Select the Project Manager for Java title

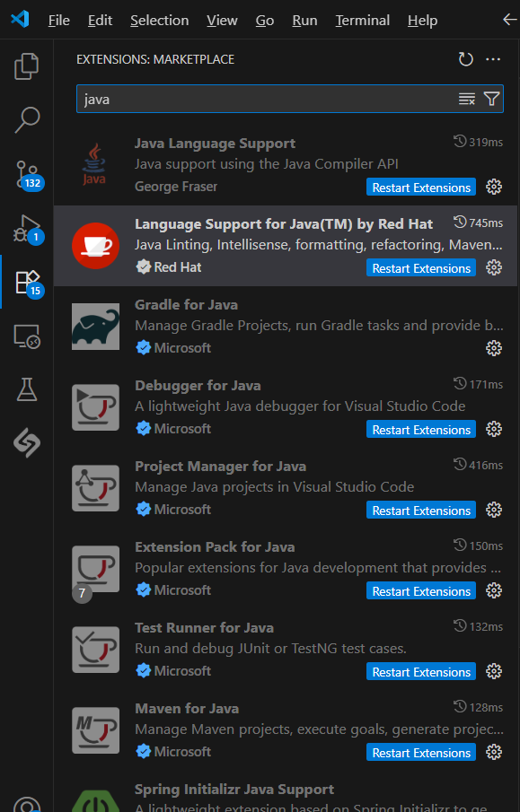220,466
